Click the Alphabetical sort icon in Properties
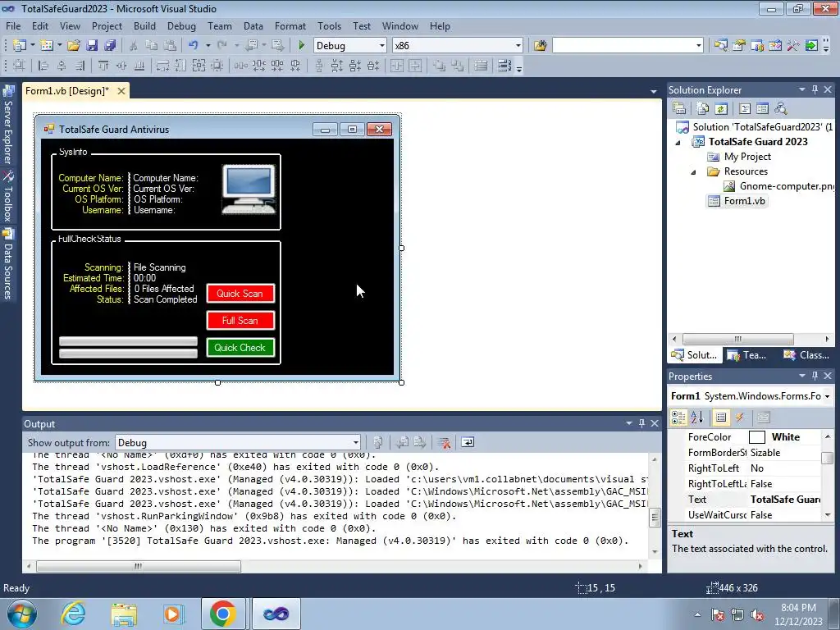 click(697, 418)
